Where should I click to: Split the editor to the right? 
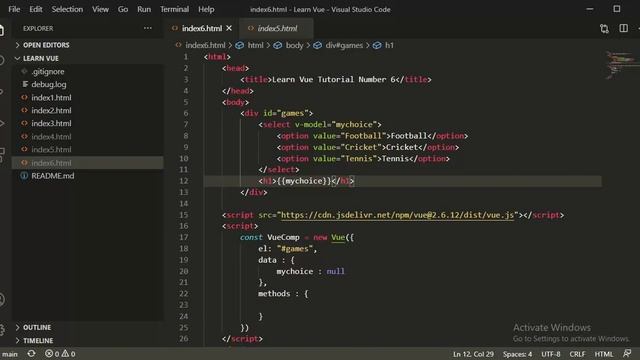[623, 28]
